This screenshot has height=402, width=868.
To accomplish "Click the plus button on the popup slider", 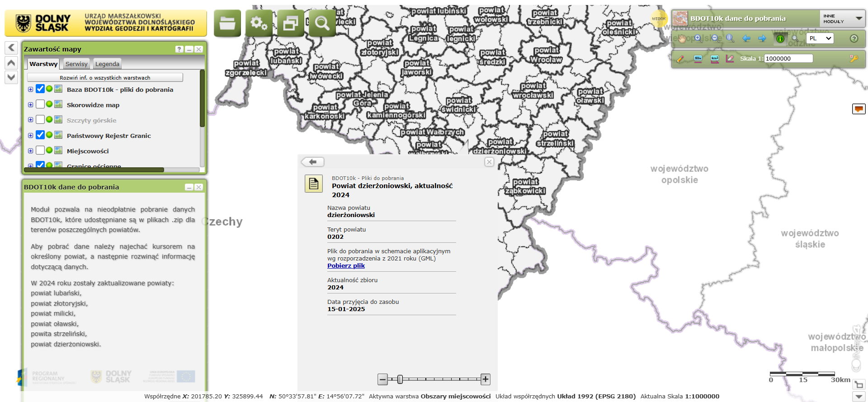I will [485, 379].
